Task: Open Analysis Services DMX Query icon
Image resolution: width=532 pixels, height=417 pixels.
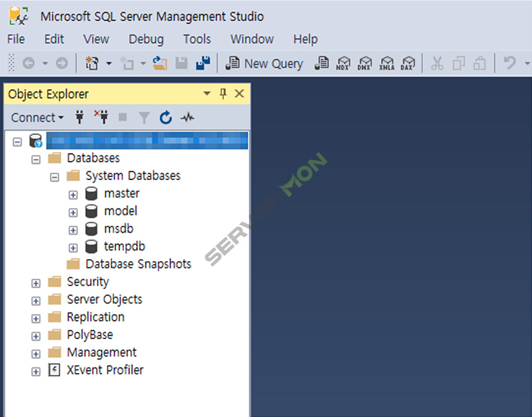Action: point(364,63)
